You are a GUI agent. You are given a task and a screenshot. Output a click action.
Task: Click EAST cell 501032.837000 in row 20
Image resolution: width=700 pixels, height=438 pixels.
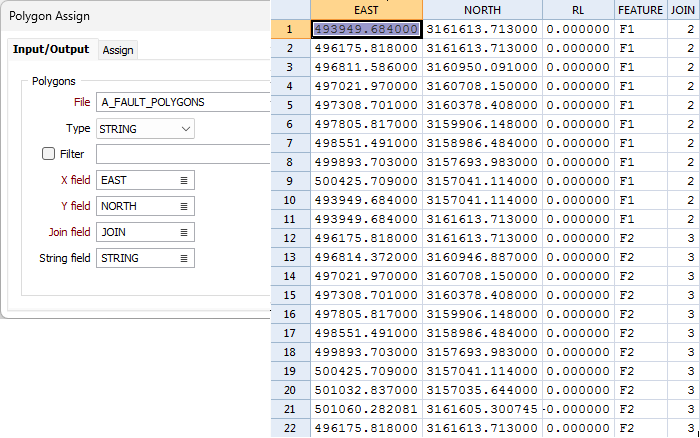click(367, 390)
